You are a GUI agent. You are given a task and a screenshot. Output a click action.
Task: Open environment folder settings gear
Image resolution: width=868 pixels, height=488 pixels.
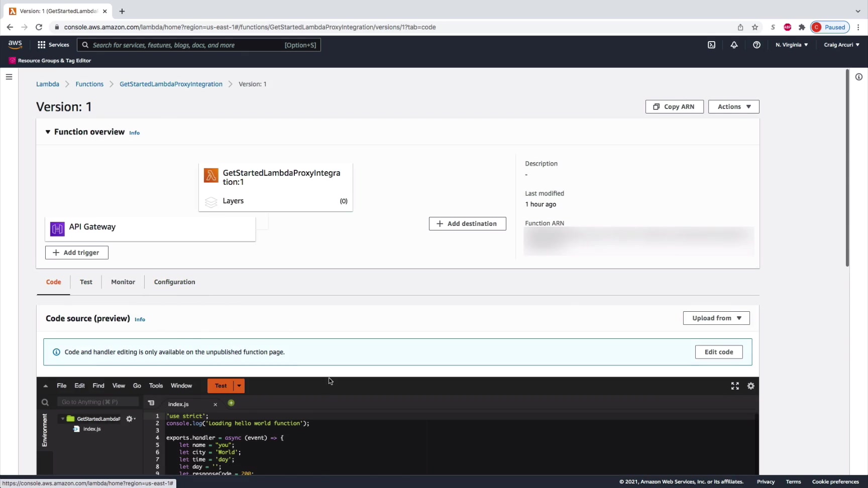(131, 419)
